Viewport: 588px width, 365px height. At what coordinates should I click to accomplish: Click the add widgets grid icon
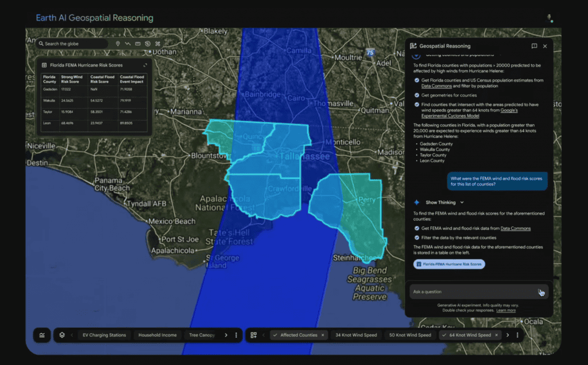(x=254, y=335)
